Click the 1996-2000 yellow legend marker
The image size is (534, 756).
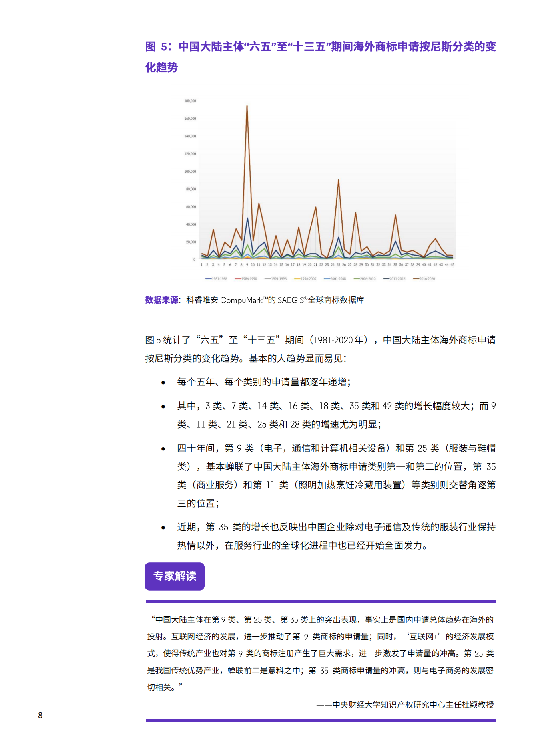click(x=297, y=279)
